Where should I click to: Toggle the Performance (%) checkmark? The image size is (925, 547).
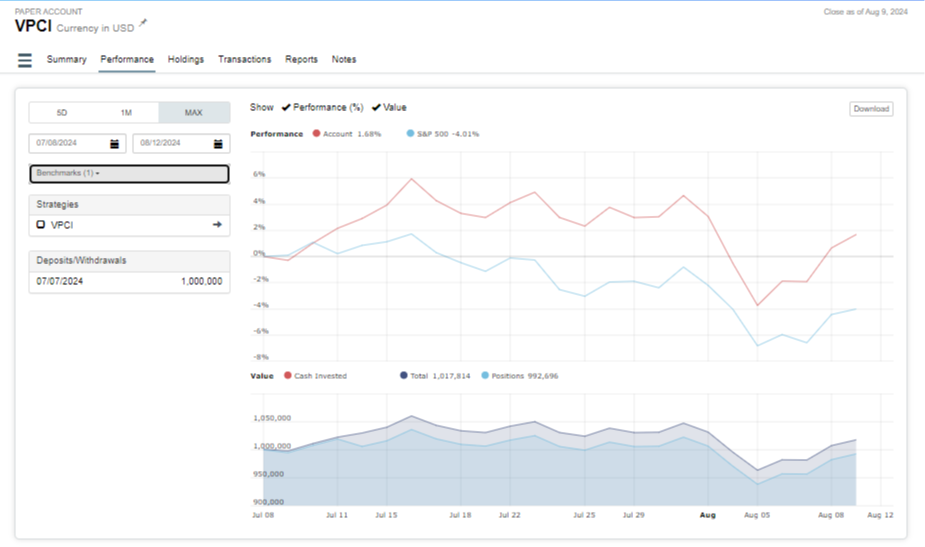tap(286, 107)
